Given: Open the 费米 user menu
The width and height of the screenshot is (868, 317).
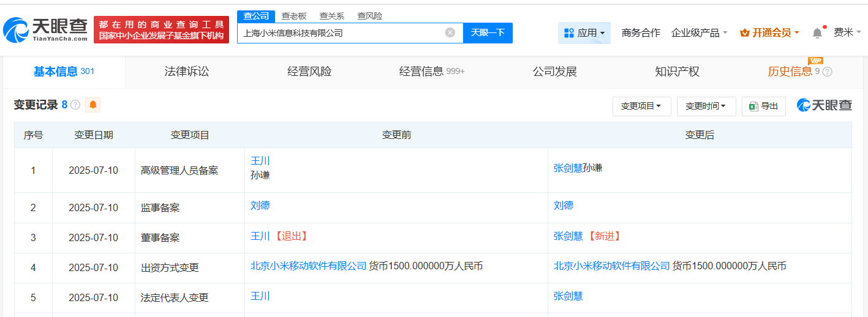Looking at the screenshot, I should 847,32.
